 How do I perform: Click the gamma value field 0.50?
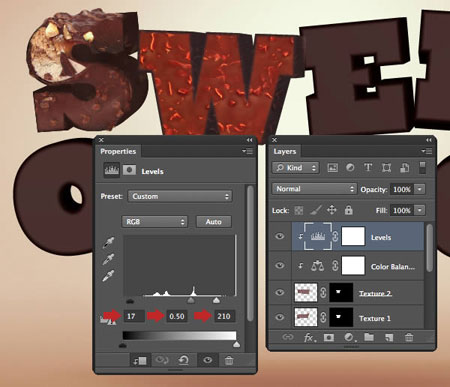click(x=176, y=316)
